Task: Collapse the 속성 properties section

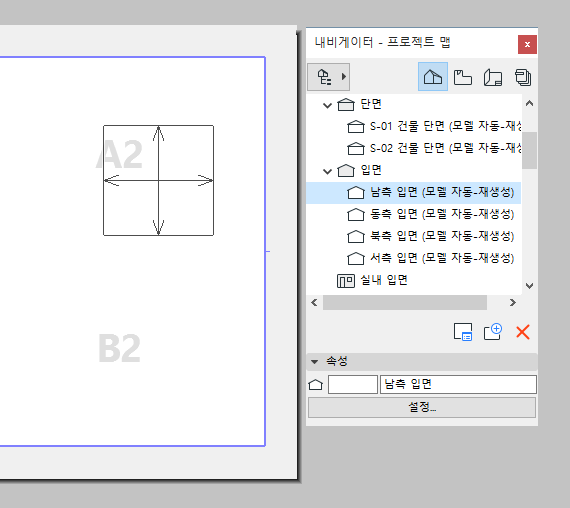Action: coord(314,361)
